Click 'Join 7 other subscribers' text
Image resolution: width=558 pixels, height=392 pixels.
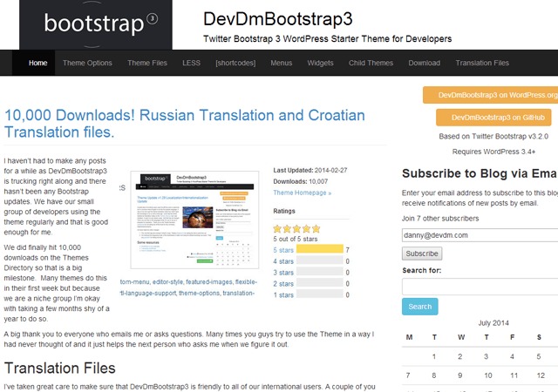(440, 219)
